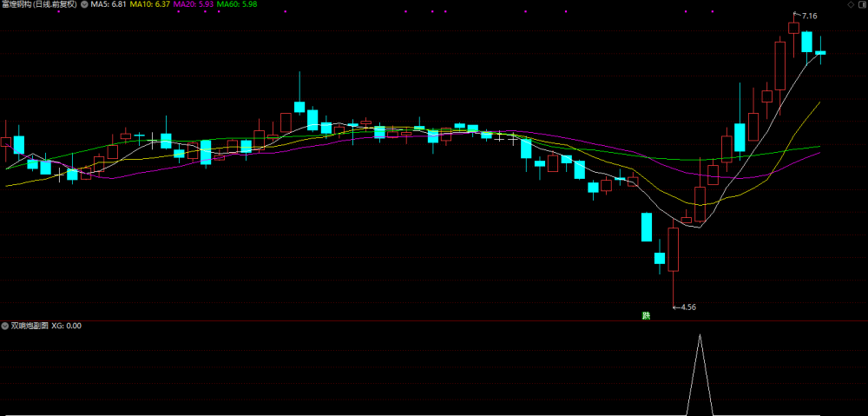Select the MA5: 6.81 indicator label
Viewport: 868px width, 416px height.
[108, 4]
